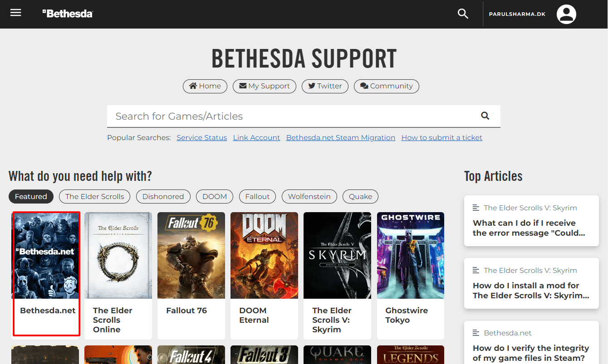Open the Ghostwire Tokyo cover thumbnail
The width and height of the screenshot is (608, 364).
tap(411, 255)
